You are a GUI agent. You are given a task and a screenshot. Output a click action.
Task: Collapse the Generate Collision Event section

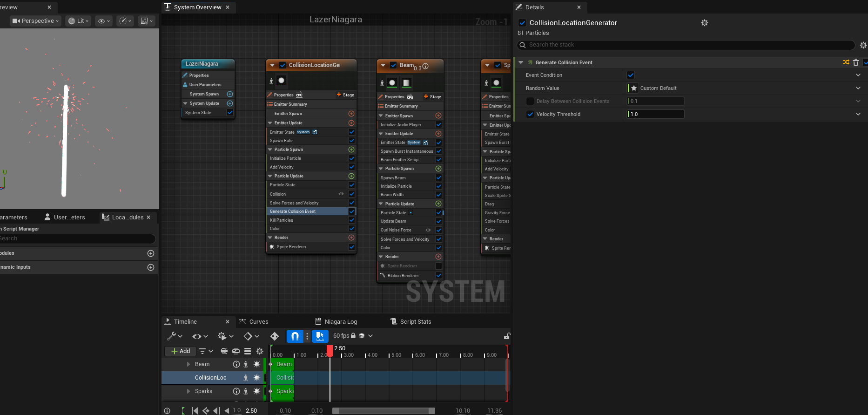point(521,62)
